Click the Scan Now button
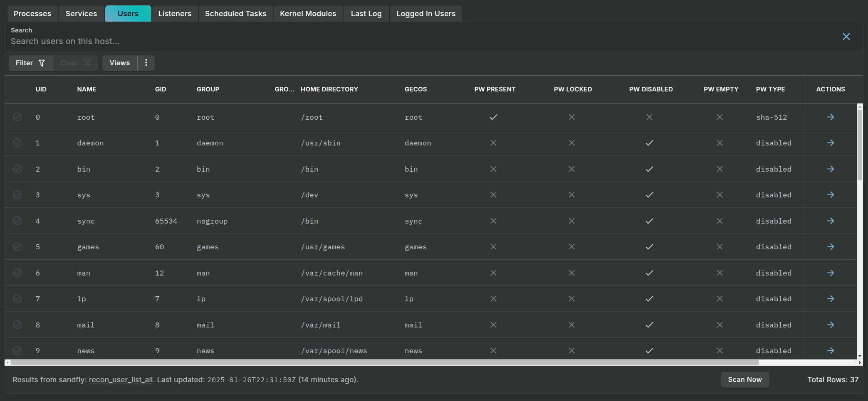The width and height of the screenshot is (868, 401). pyautogui.click(x=745, y=380)
